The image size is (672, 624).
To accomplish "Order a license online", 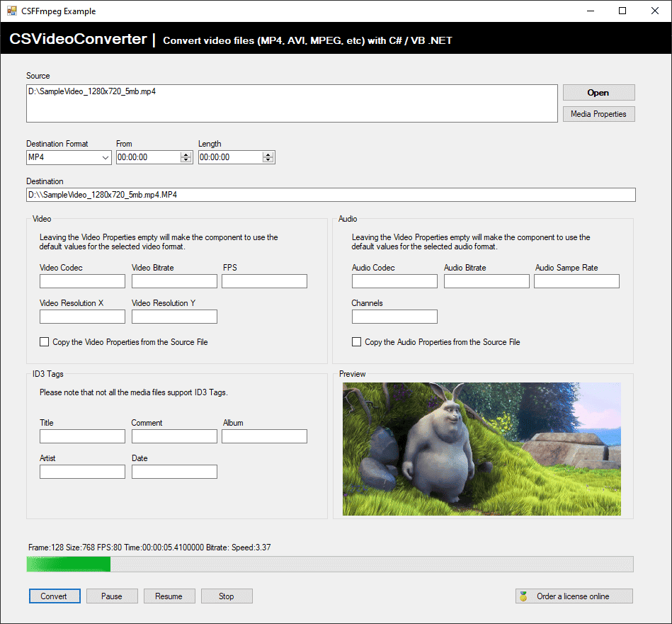I will [x=574, y=596].
